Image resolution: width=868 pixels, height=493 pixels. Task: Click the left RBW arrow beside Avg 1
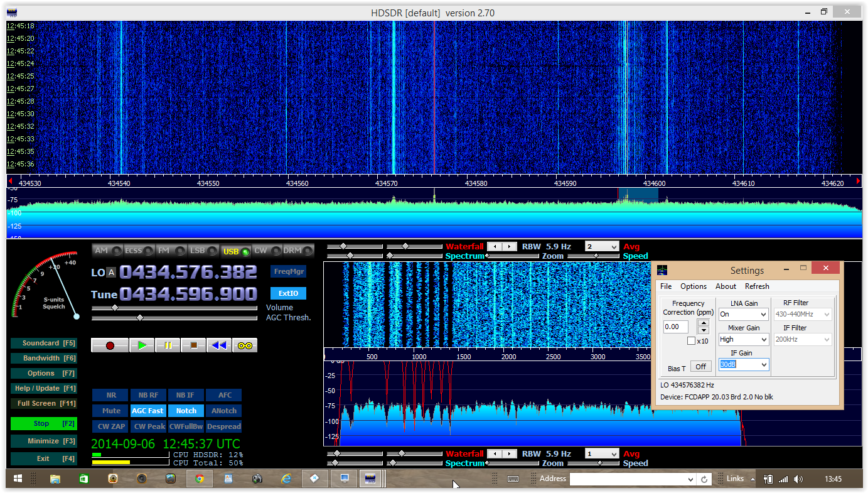495,453
